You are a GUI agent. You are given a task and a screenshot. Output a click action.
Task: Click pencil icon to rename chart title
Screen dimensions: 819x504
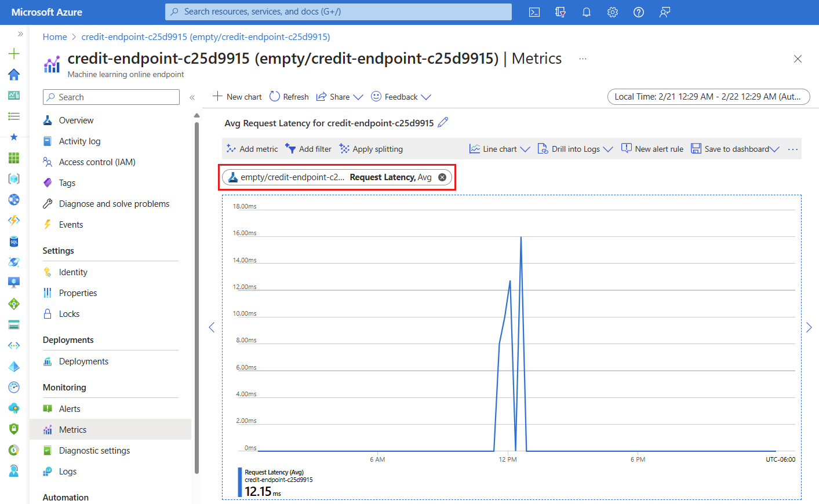tap(443, 122)
